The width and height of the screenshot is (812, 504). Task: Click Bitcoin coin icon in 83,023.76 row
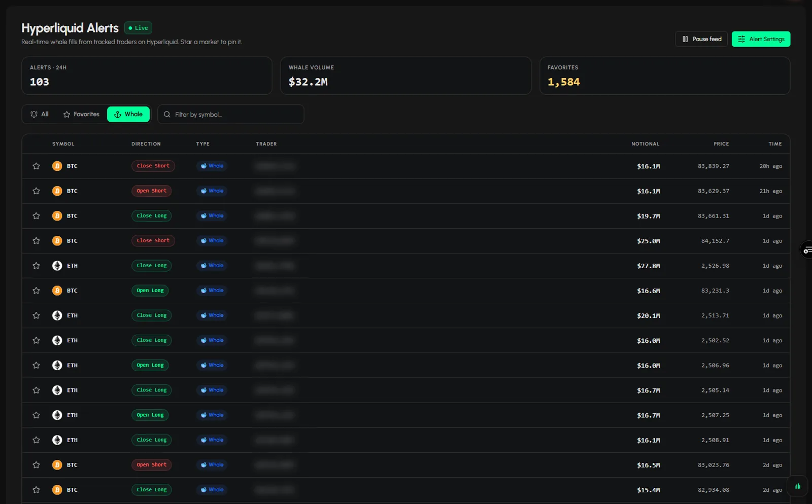point(57,465)
